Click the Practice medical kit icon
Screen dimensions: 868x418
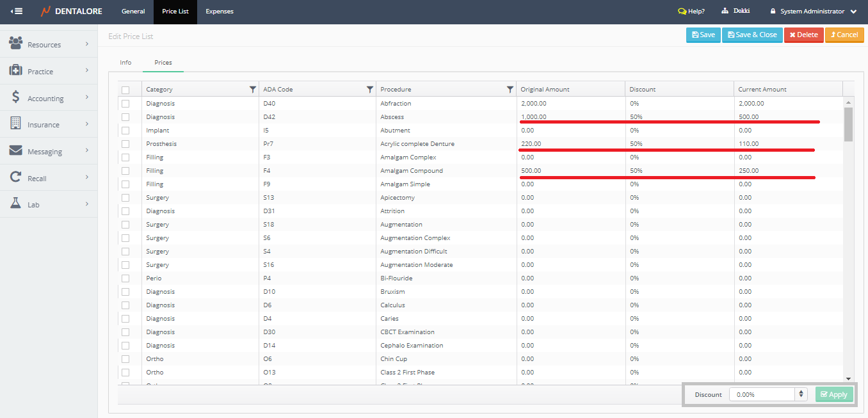click(16, 70)
